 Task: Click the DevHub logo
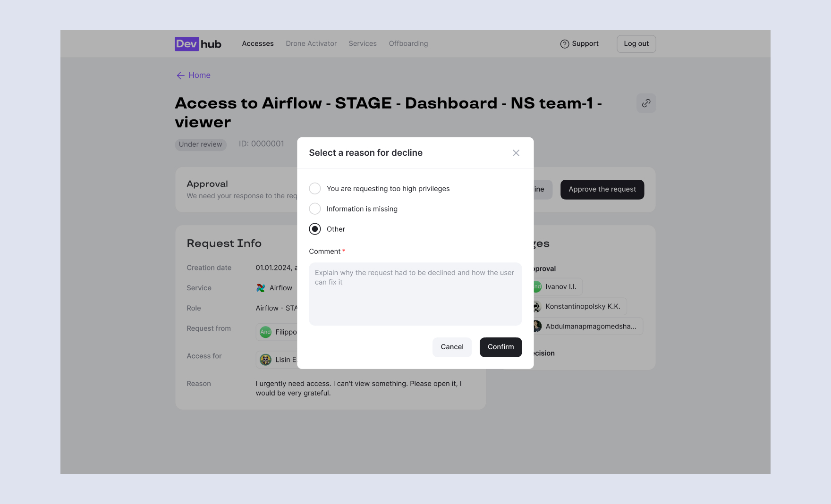click(198, 44)
